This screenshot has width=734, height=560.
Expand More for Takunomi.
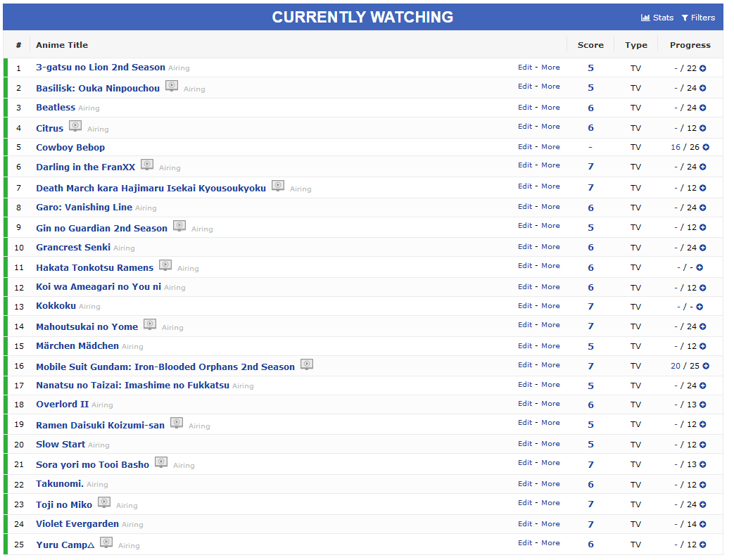[x=550, y=484]
